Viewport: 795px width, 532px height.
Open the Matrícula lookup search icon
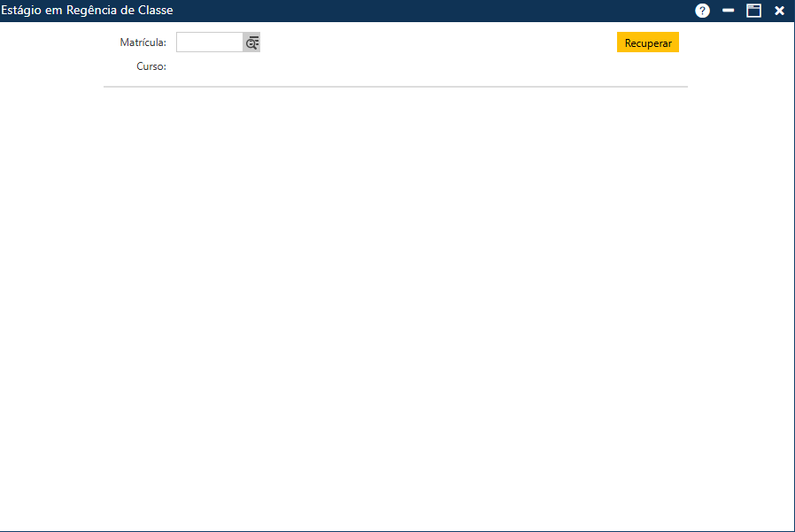pyautogui.click(x=251, y=42)
